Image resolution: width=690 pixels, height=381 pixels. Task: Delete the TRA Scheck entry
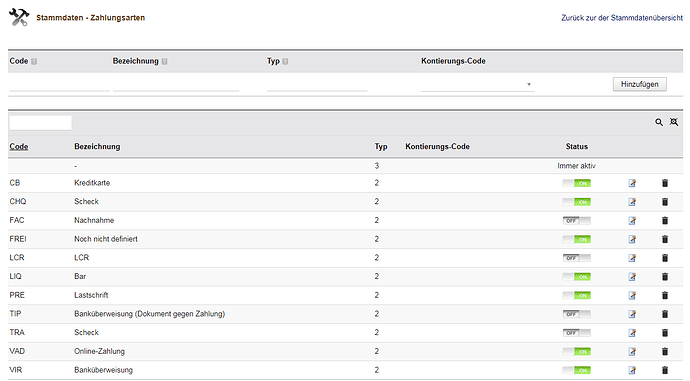click(x=665, y=333)
